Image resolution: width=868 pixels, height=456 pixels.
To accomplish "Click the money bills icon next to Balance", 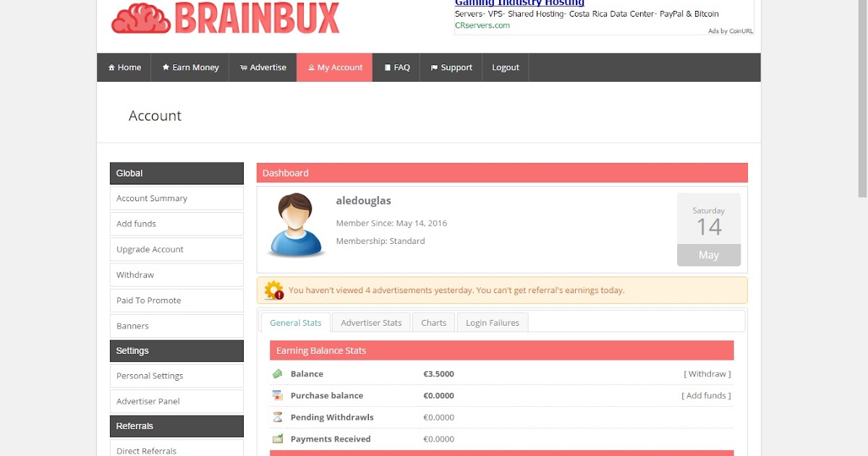I will tap(278, 373).
